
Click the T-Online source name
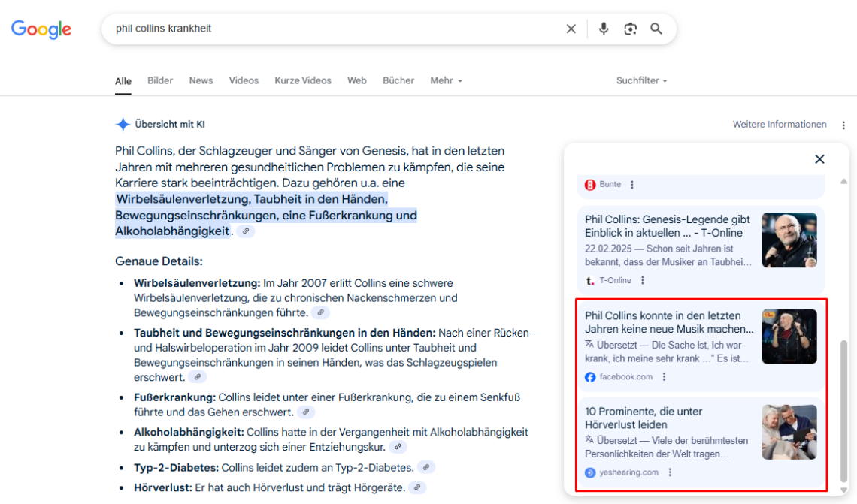[x=616, y=281]
